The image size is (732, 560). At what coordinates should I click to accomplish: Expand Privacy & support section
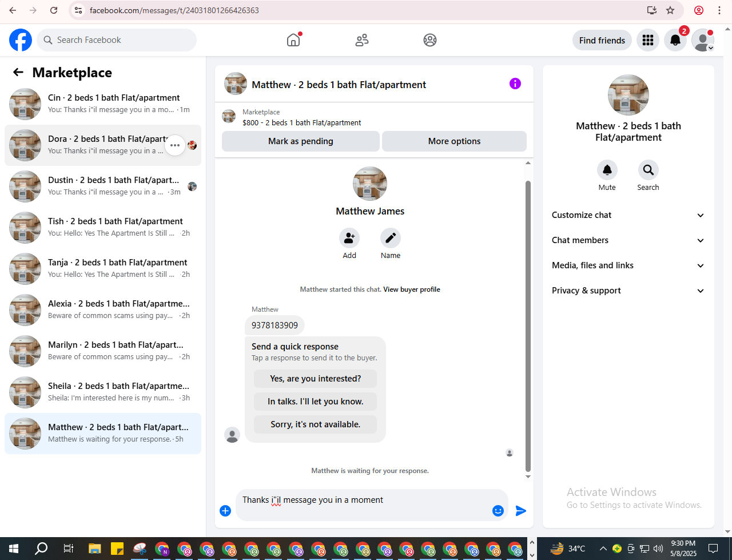point(628,291)
